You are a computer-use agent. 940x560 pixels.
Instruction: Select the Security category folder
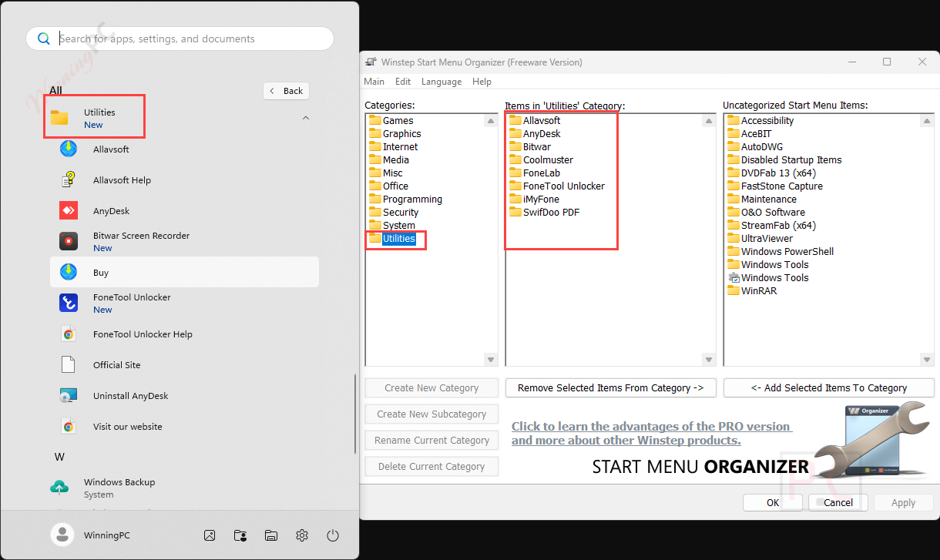point(393,212)
